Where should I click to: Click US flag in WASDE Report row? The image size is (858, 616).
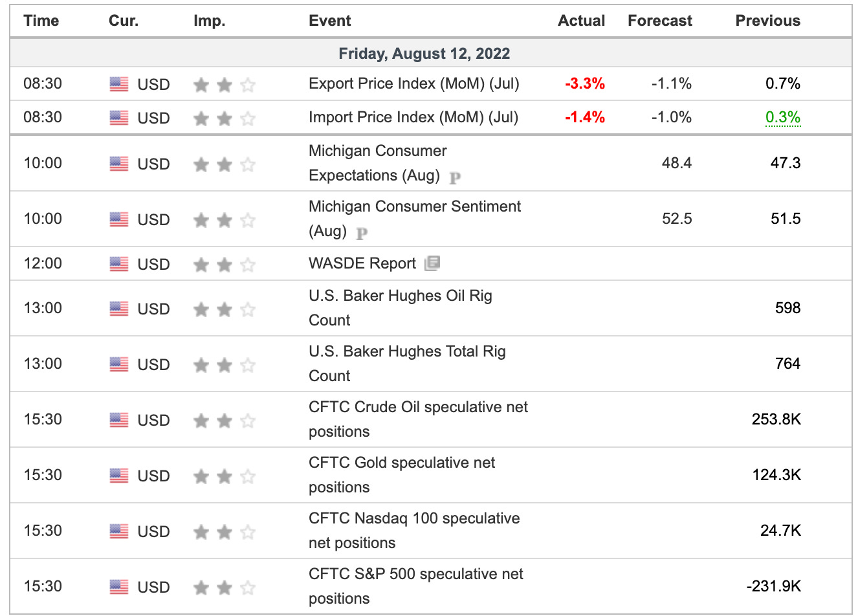click(119, 264)
